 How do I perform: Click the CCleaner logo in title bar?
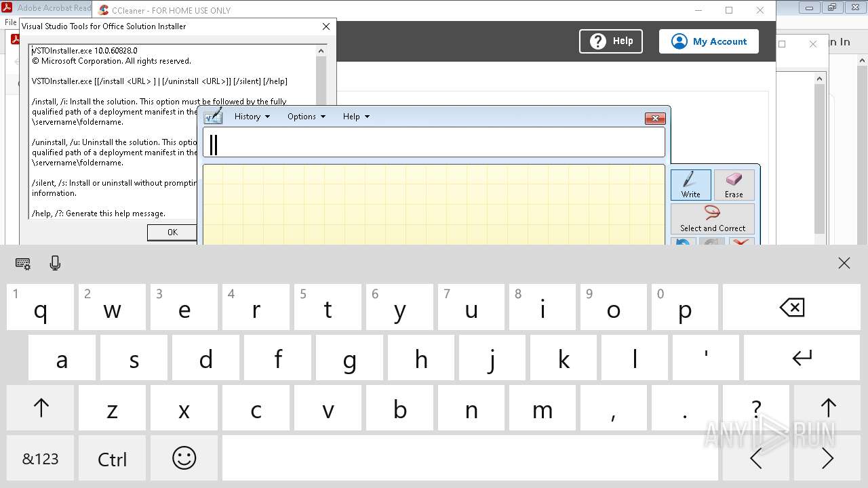click(104, 10)
